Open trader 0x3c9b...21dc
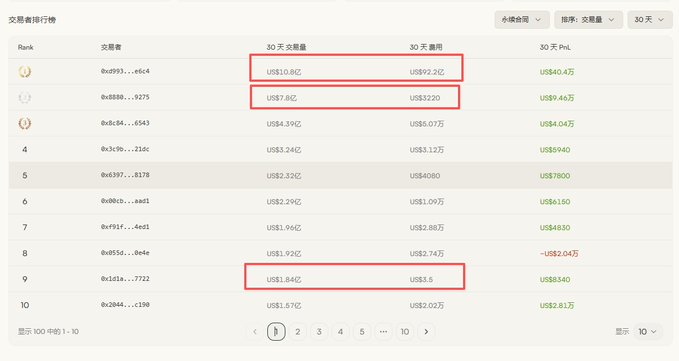 [x=125, y=149]
